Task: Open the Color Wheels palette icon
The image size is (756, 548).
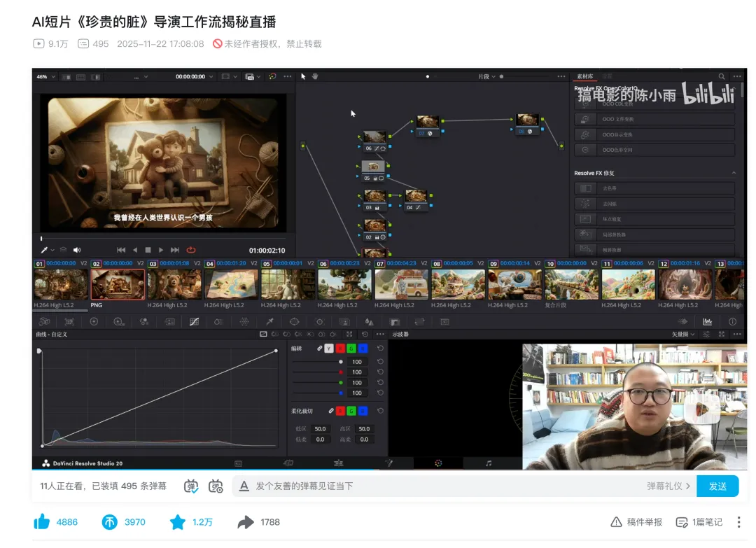Action: coord(94,321)
